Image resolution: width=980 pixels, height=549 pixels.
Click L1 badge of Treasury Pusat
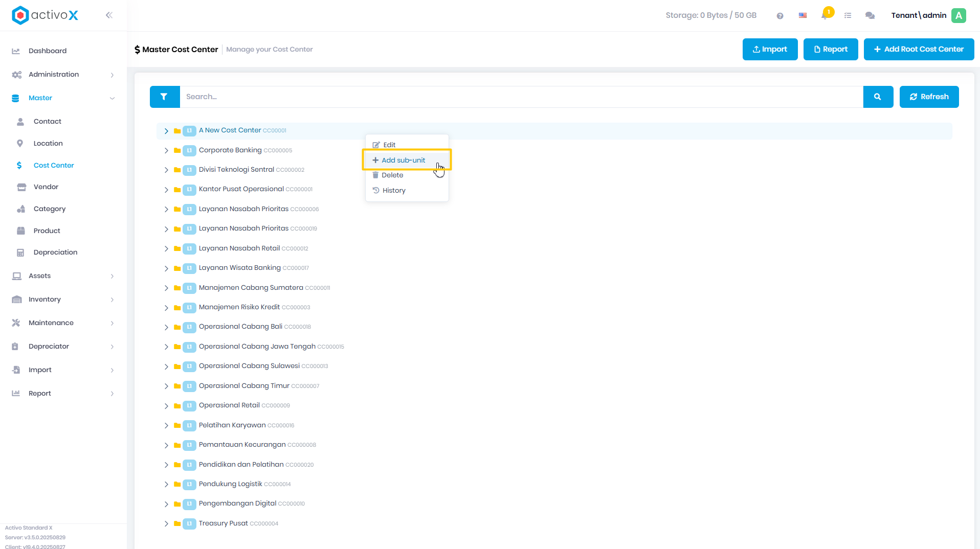[189, 524]
